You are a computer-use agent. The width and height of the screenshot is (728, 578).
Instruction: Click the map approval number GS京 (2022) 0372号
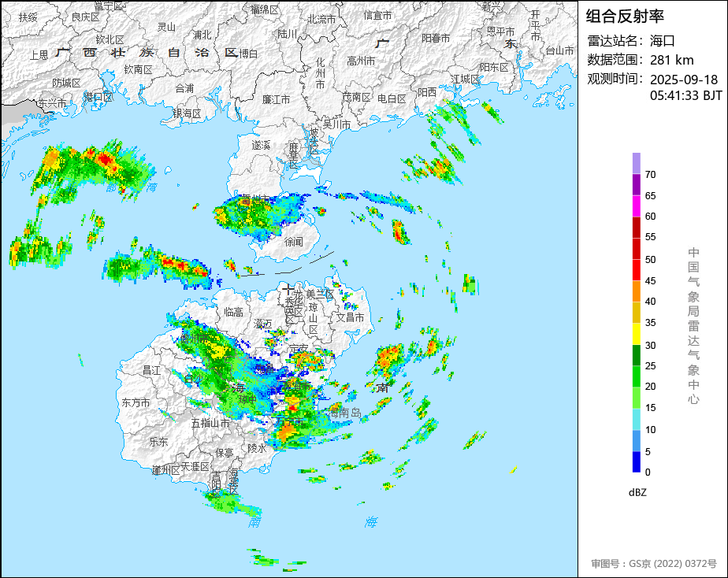tap(673, 564)
